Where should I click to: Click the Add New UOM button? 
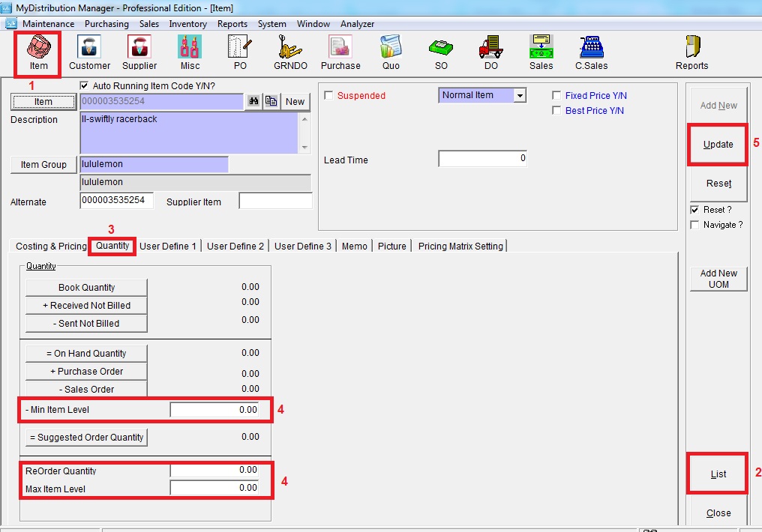pyautogui.click(x=718, y=279)
